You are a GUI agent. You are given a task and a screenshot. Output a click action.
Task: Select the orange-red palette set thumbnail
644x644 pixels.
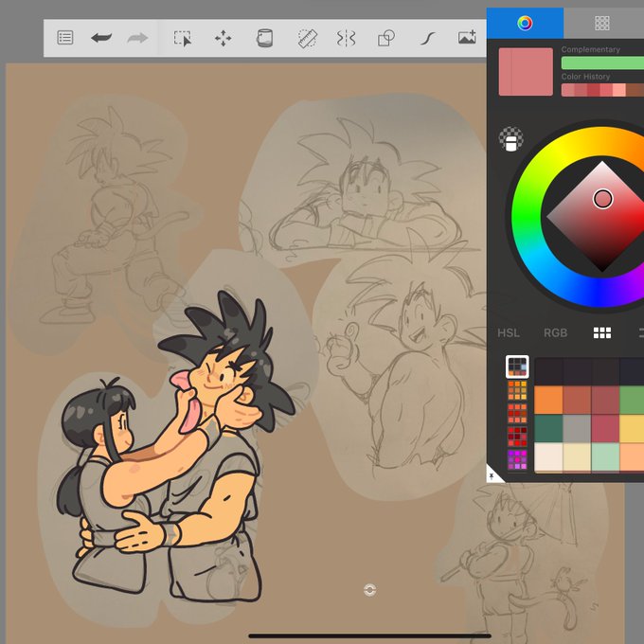coord(517,414)
